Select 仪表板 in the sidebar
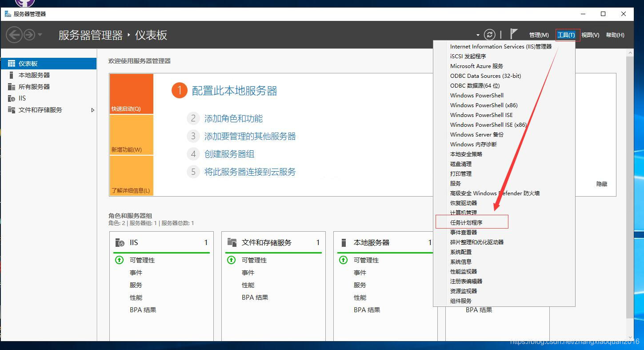The image size is (644, 350). pyautogui.click(x=48, y=64)
